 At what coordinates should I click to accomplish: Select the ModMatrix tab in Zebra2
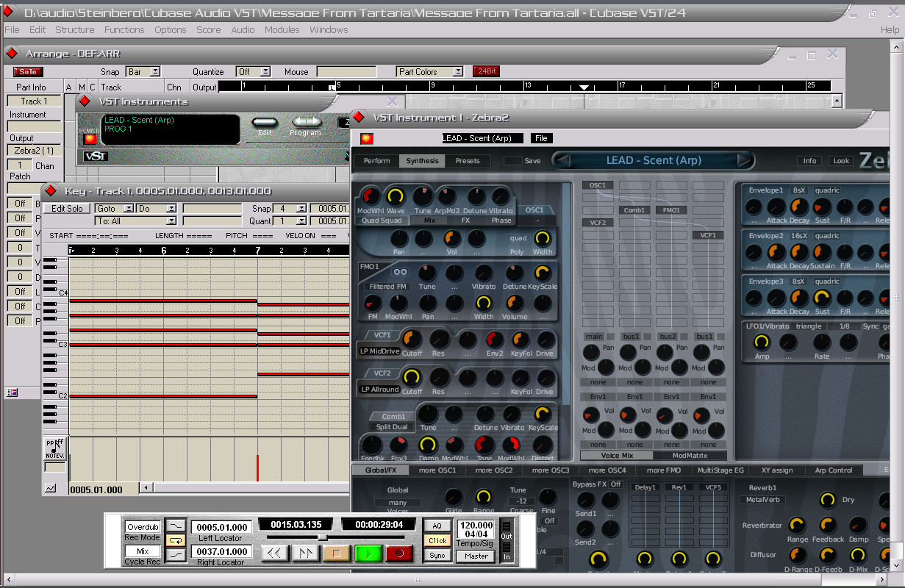point(690,456)
